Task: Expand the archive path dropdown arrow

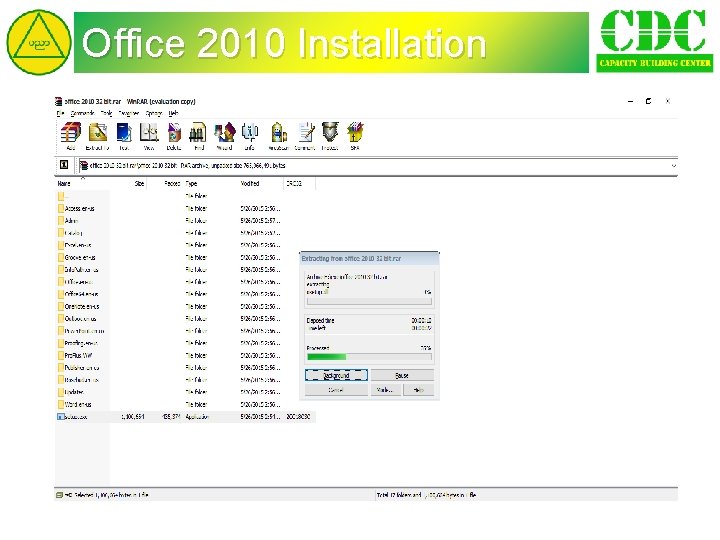Action: coord(673,165)
